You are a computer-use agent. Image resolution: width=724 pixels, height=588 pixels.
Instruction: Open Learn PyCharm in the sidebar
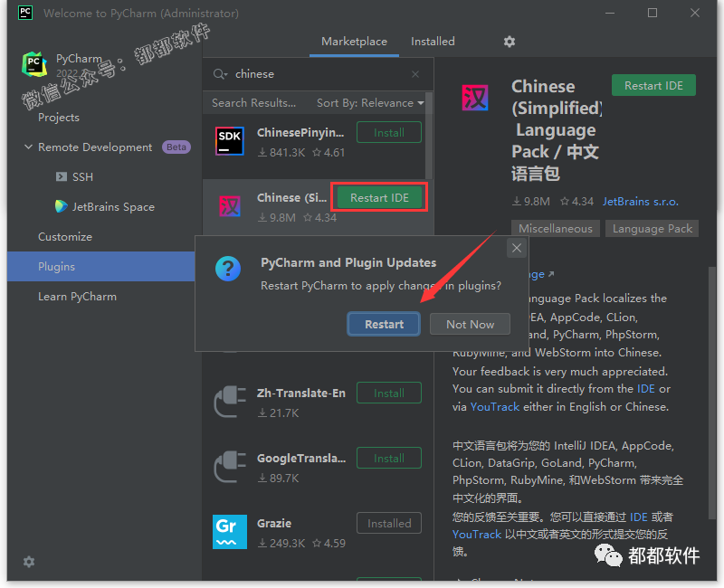[77, 297]
